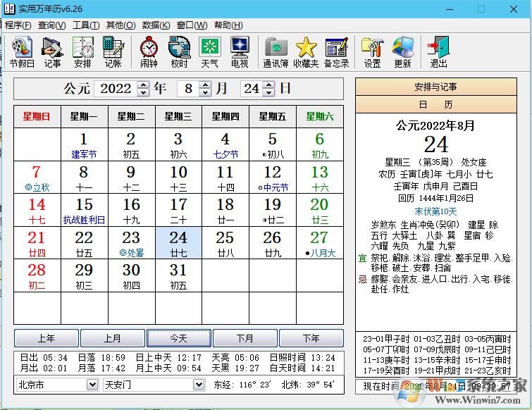The image size is (532, 410).
Task: Select August 20 廿三
Action: coord(320,210)
